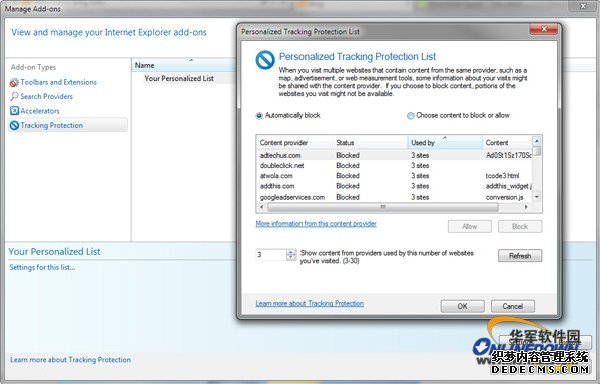Select the adtechus.com provider row
The image size is (600, 384).
pos(394,155)
